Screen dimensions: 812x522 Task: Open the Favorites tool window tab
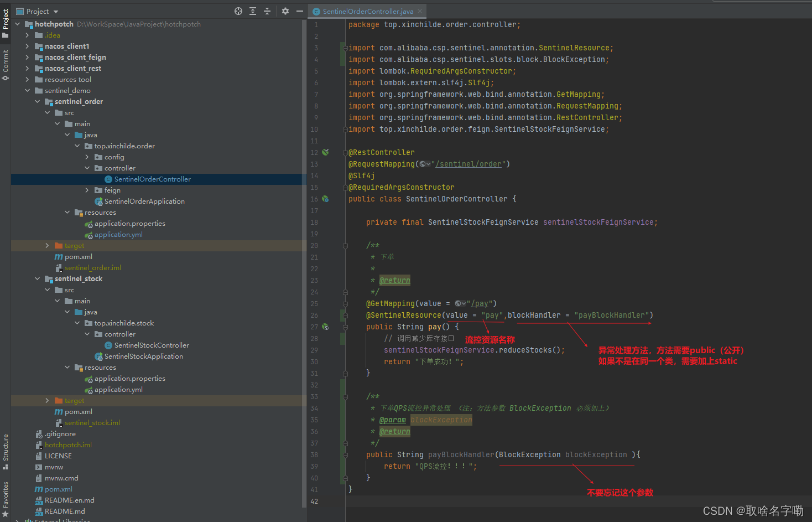tap(6, 499)
